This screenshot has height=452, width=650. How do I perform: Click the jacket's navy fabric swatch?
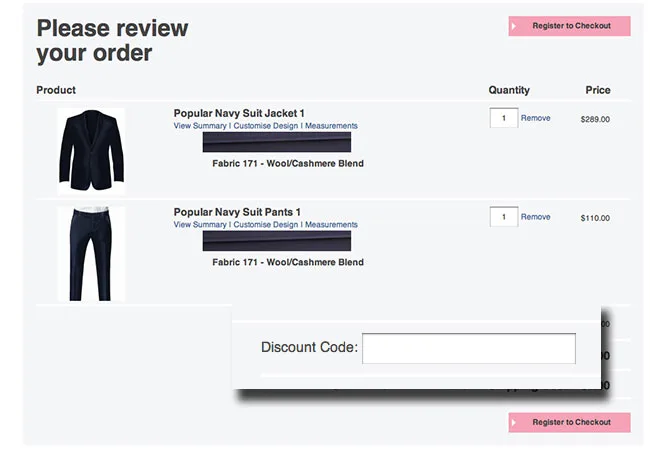coord(277,142)
